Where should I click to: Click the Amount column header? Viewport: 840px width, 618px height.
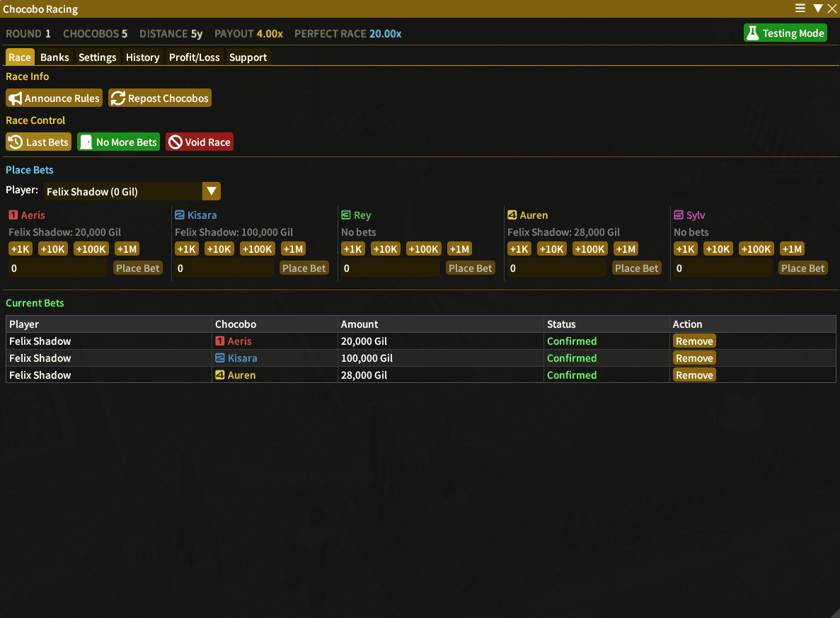pos(440,324)
